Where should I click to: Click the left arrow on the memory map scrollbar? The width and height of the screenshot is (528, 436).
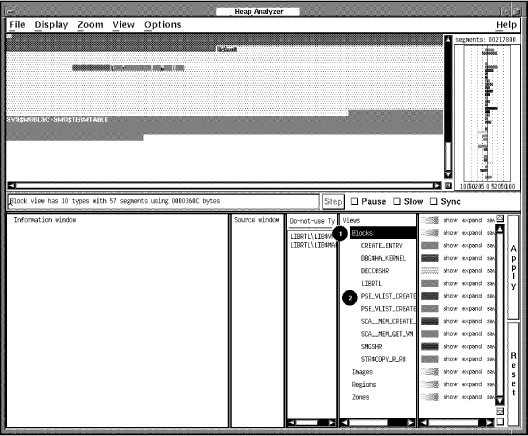[11, 186]
